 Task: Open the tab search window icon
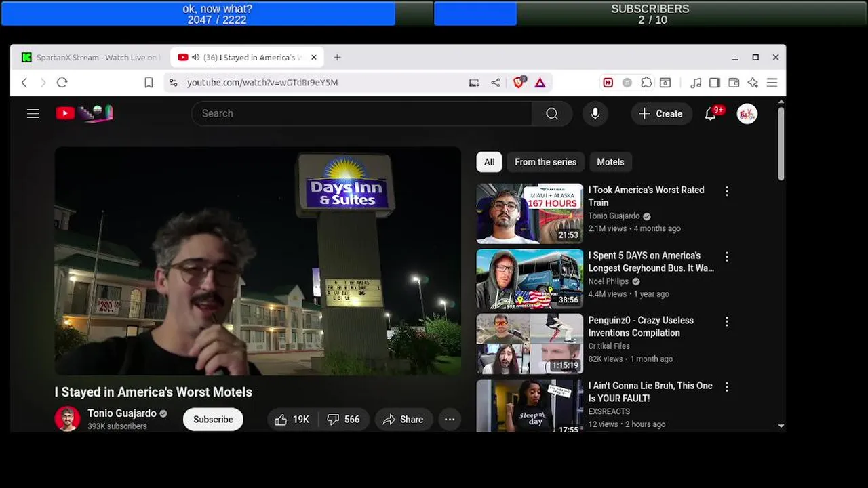click(x=665, y=83)
